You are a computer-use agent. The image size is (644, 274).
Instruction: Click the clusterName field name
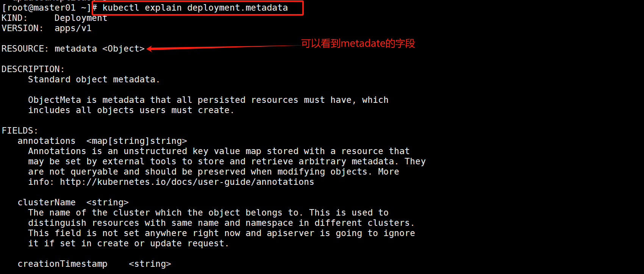pyautogui.click(x=47, y=203)
